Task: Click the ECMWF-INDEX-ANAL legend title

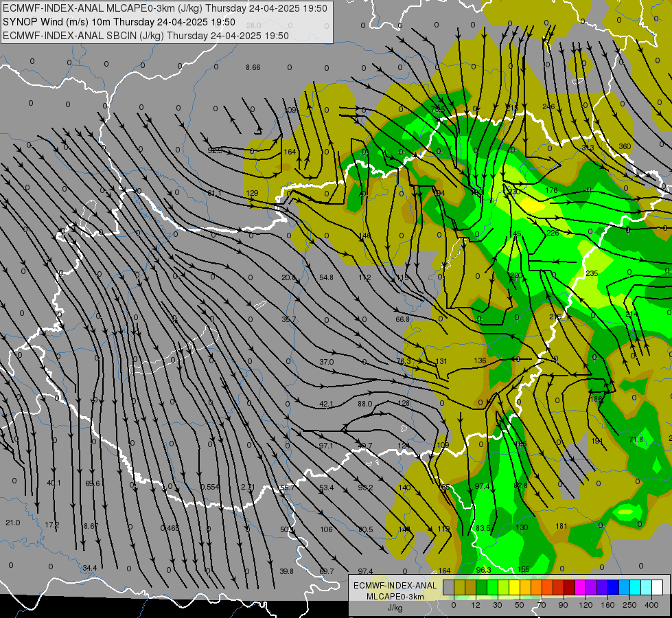Action: [x=395, y=586]
